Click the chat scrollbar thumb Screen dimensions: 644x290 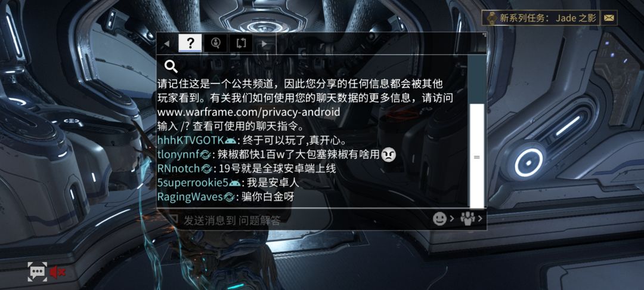coord(477,156)
